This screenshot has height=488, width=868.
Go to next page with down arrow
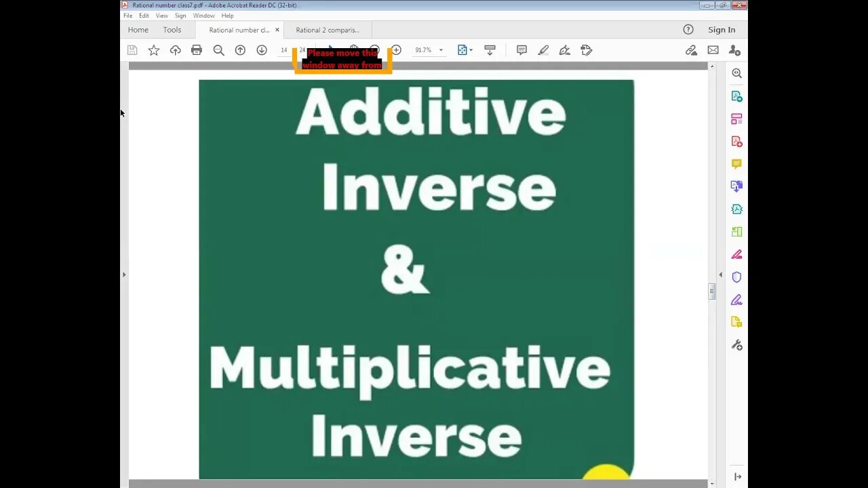point(262,50)
